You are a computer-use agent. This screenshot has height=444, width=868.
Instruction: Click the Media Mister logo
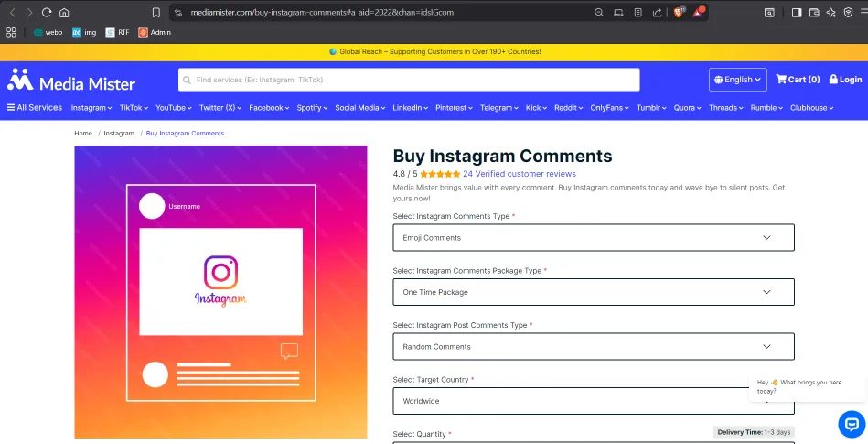tap(70, 81)
